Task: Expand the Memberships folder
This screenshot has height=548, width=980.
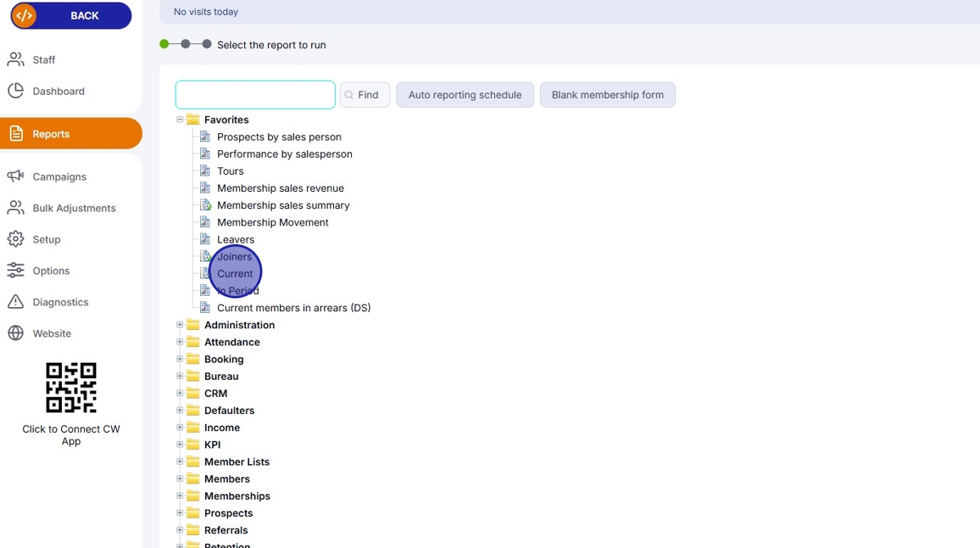Action: click(180, 497)
